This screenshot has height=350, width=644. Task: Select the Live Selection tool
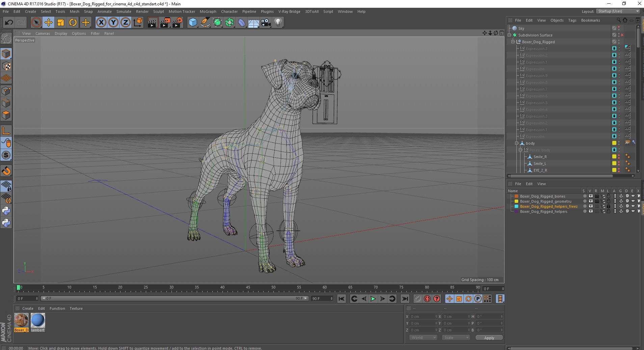click(x=36, y=23)
